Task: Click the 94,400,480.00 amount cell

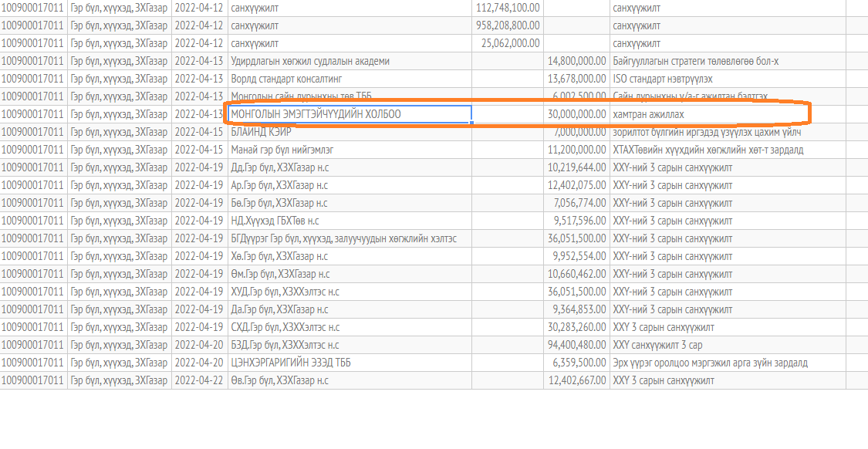Action: point(576,345)
